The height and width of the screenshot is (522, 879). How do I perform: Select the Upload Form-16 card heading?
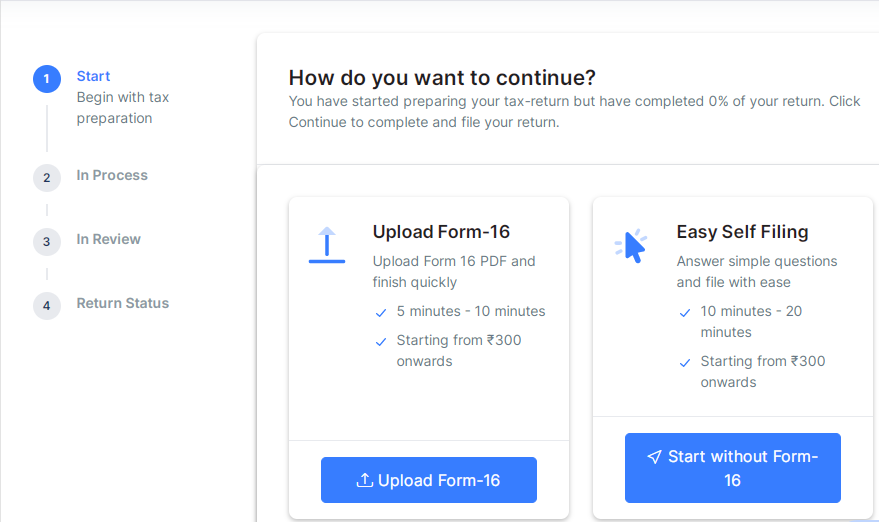pos(441,232)
